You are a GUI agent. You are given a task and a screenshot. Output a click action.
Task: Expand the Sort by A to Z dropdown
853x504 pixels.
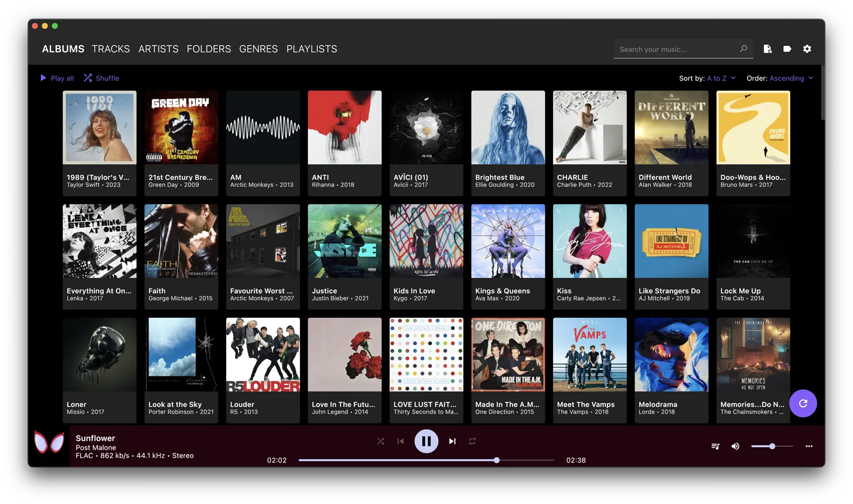721,78
